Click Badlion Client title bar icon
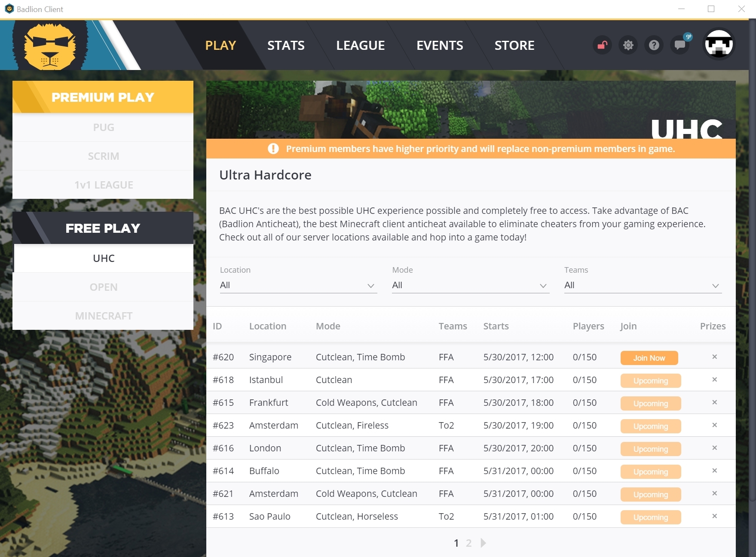This screenshot has width=756, height=557. (9, 9)
